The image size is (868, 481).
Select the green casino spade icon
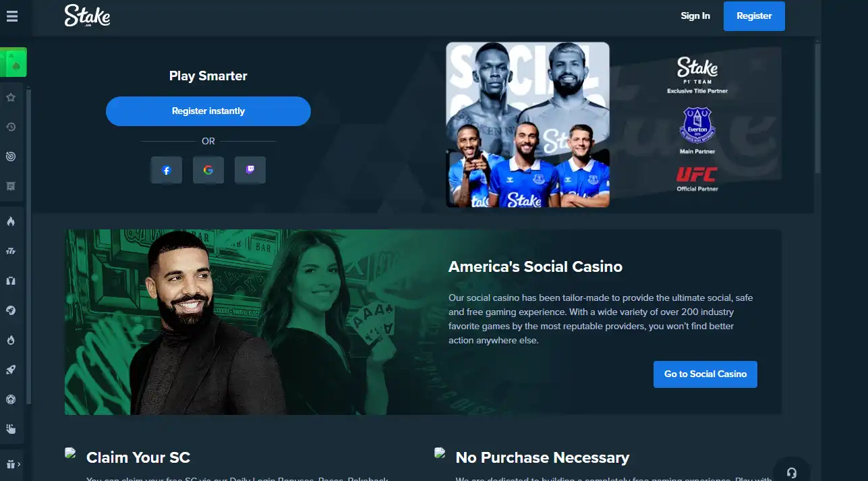13,62
